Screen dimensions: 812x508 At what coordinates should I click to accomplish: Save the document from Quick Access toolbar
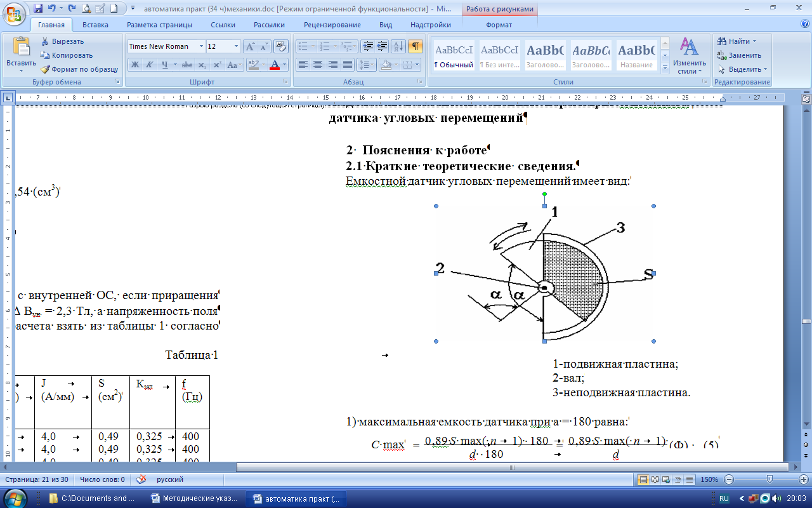pos(38,8)
